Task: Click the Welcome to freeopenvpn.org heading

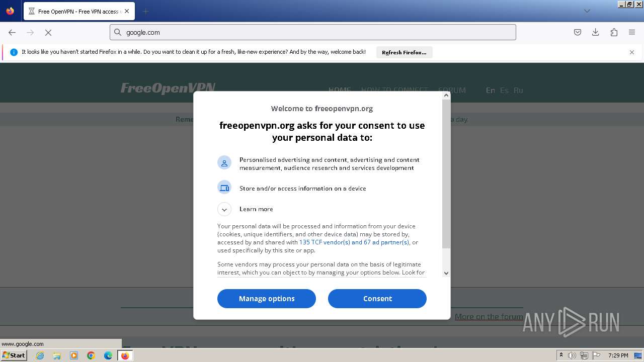Action: (322, 109)
